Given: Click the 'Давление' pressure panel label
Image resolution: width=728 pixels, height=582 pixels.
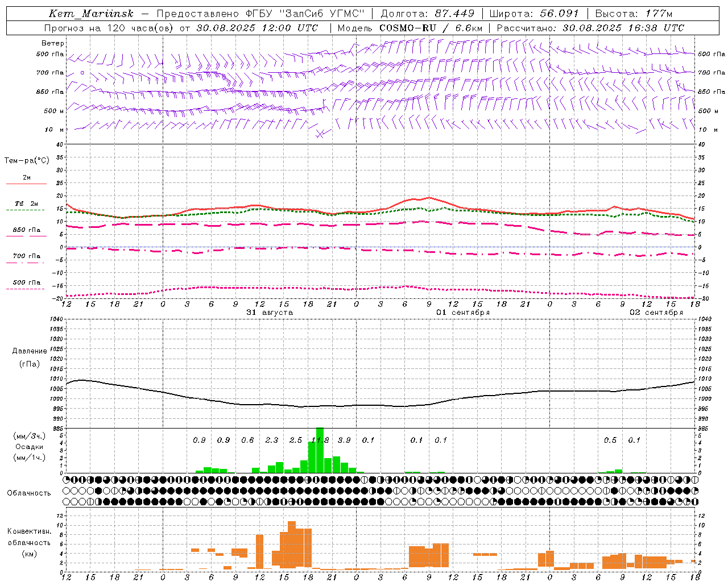Looking at the screenshot, I should coord(29,351).
